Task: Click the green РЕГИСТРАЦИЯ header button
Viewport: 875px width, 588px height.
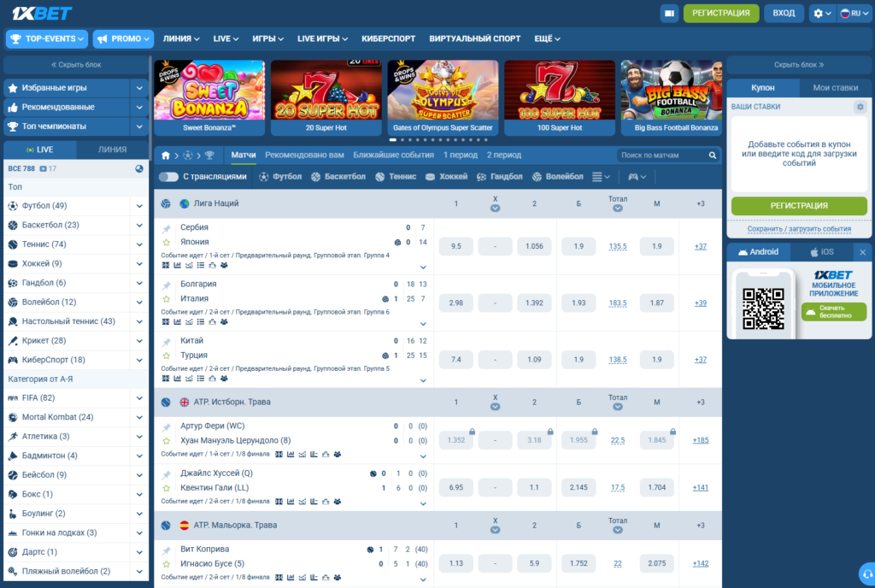Action: 721,14
